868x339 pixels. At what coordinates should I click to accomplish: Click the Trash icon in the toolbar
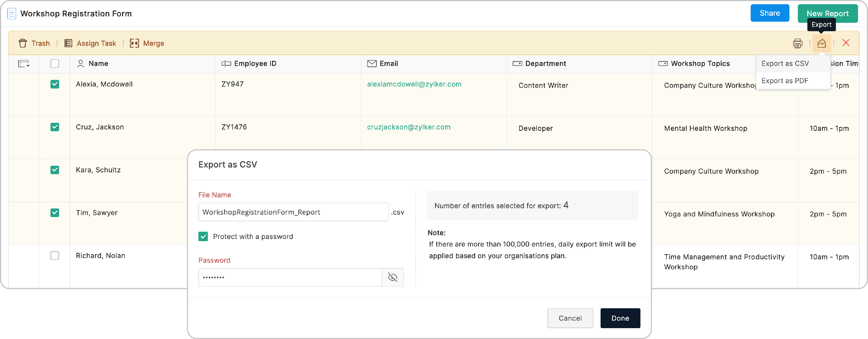pos(23,43)
